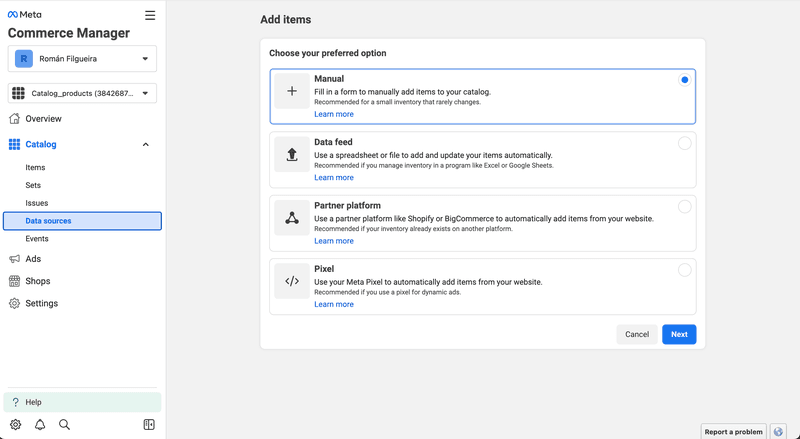Screen dimensions: 800x439
Task: Collapse sidebar with panel toggle icon
Action: tap(149, 425)
